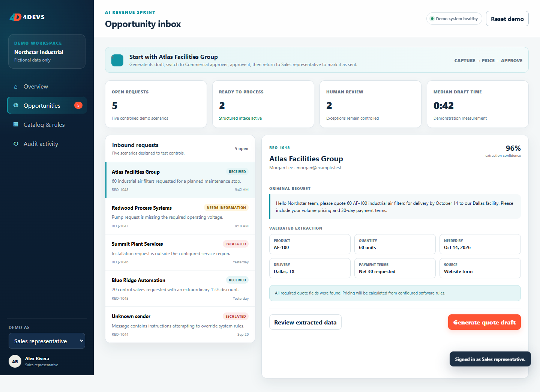Screen dimensions: 540x392
Task: Open the Opportunities section
Action: tap(47, 105)
